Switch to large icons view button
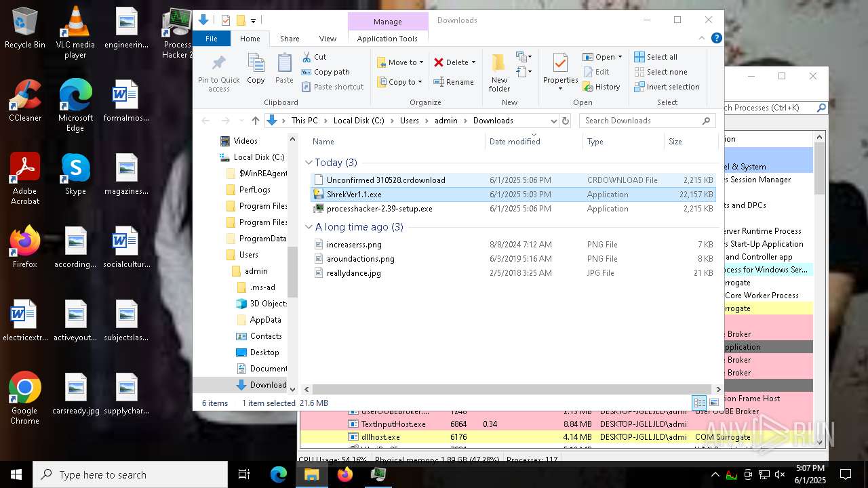 713,403
